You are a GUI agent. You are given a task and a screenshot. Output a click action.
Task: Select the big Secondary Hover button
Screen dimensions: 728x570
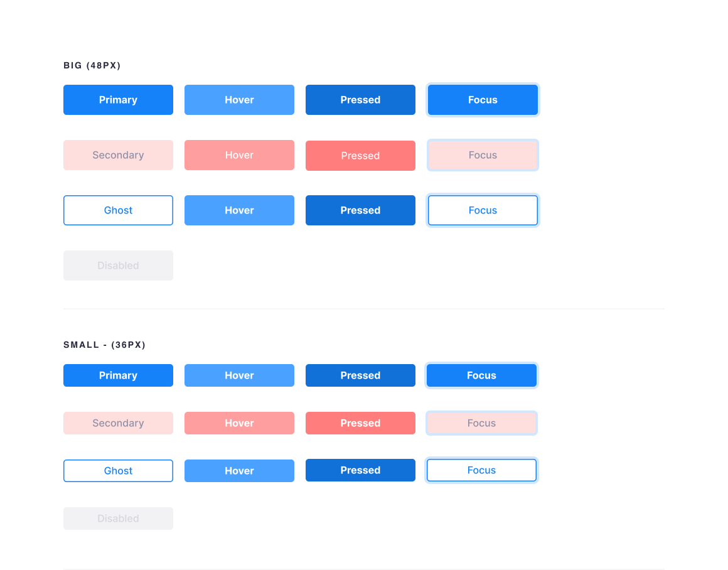pyautogui.click(x=239, y=154)
